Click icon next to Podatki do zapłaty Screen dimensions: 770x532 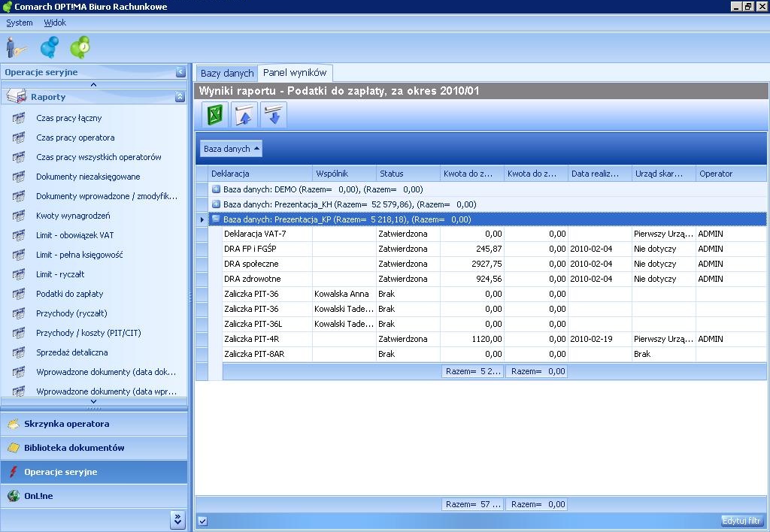[x=19, y=294]
